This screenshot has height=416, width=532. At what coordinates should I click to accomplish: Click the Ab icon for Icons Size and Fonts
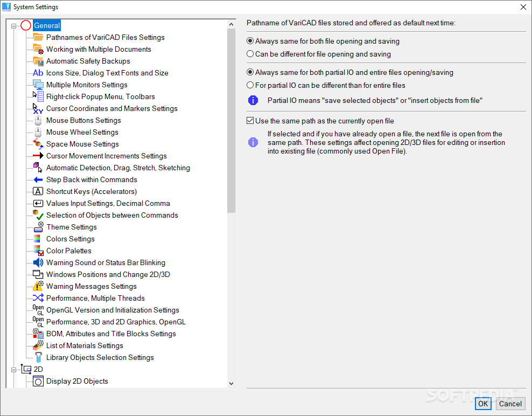pyautogui.click(x=38, y=73)
